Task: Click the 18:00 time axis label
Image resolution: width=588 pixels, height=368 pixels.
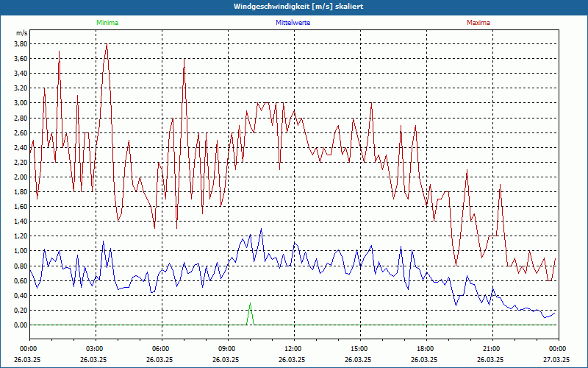Action: [x=424, y=349]
